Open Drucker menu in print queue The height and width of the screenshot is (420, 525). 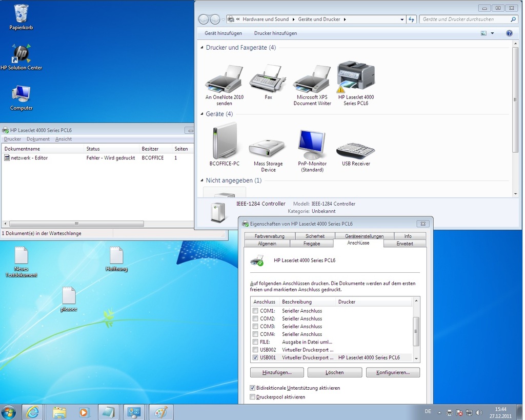pos(12,139)
